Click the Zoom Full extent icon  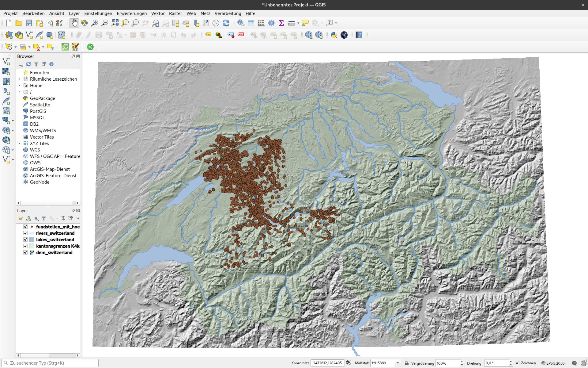click(115, 23)
